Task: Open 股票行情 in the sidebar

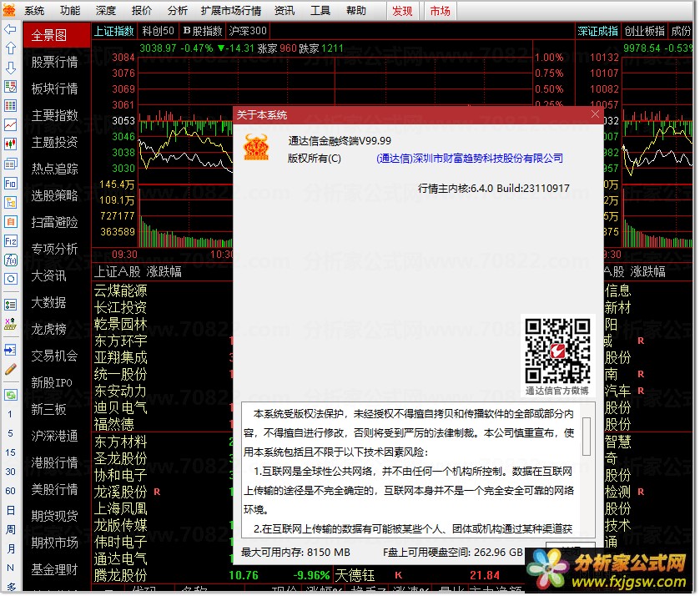Action: coord(54,62)
